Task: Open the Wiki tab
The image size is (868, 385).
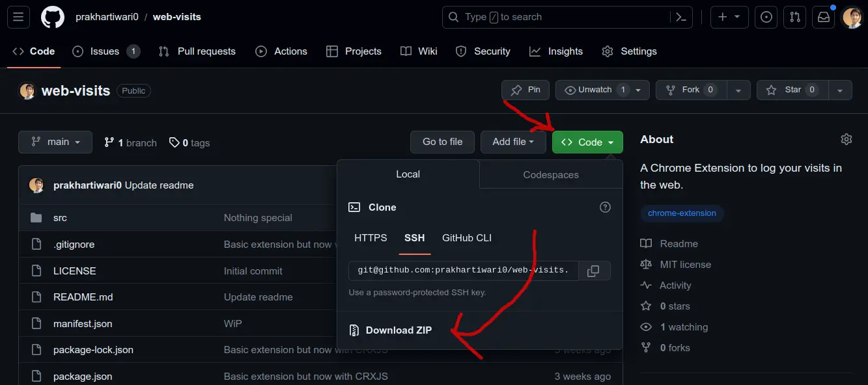Action: (419, 51)
